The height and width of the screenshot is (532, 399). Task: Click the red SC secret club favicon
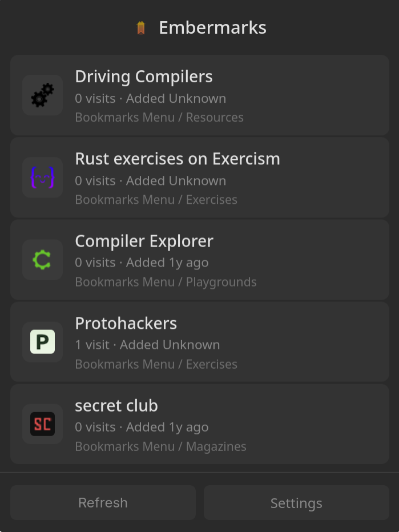[42, 424]
